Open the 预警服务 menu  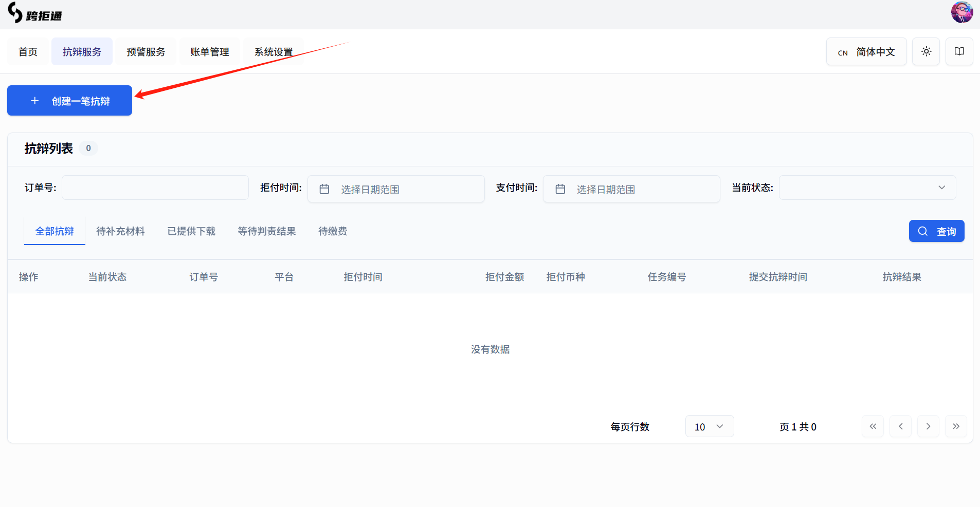(146, 51)
